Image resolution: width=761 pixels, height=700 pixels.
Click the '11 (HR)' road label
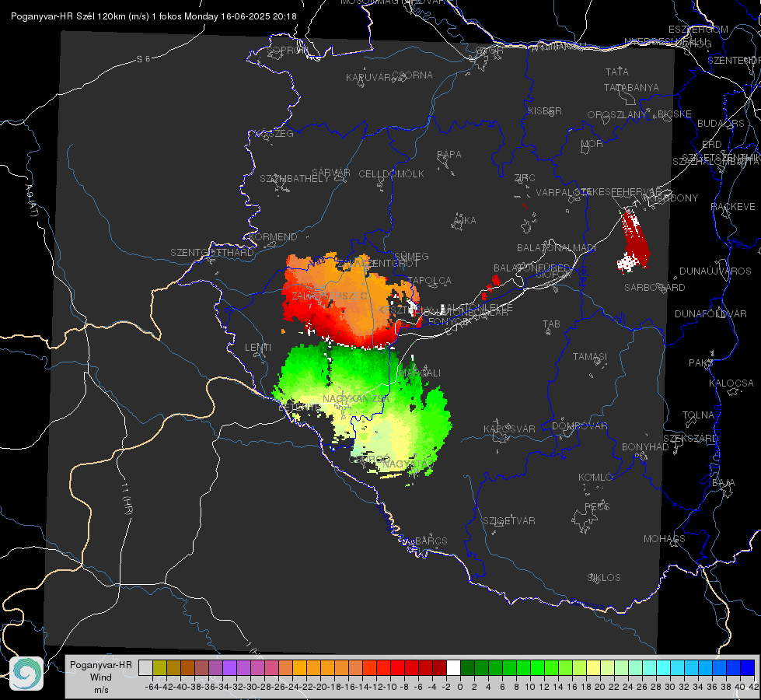coord(126,499)
